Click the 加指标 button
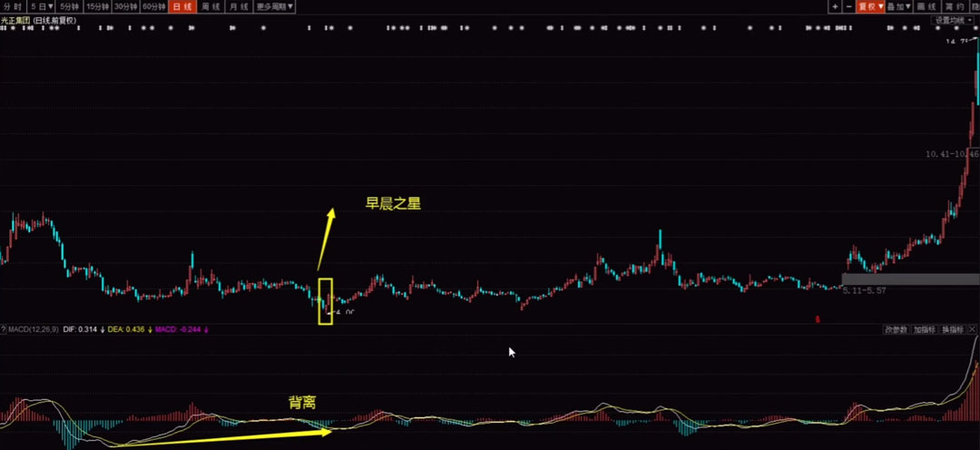 pos(925,329)
